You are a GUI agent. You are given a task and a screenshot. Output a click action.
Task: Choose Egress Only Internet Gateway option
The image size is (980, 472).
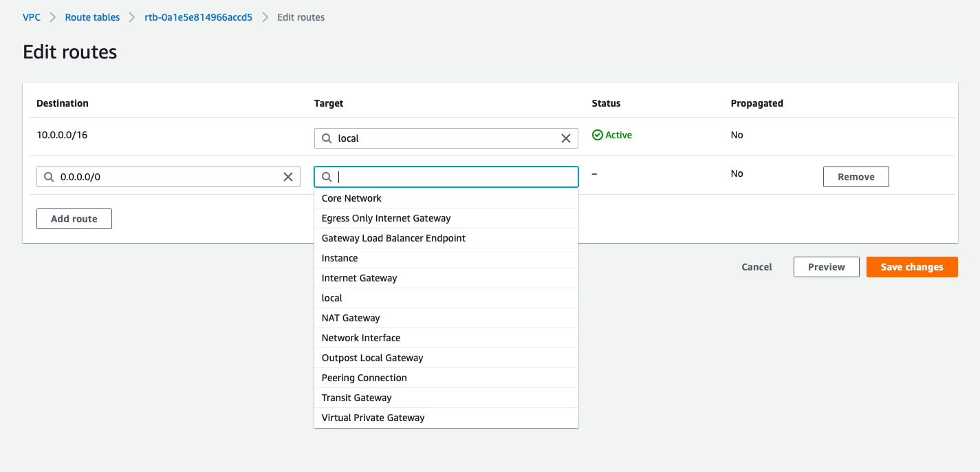tap(386, 218)
